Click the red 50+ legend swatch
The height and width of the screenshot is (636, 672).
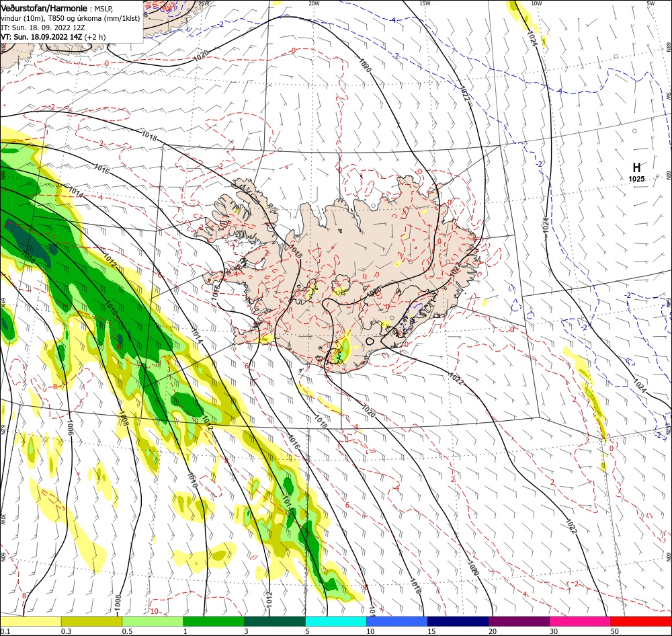[x=641, y=621]
